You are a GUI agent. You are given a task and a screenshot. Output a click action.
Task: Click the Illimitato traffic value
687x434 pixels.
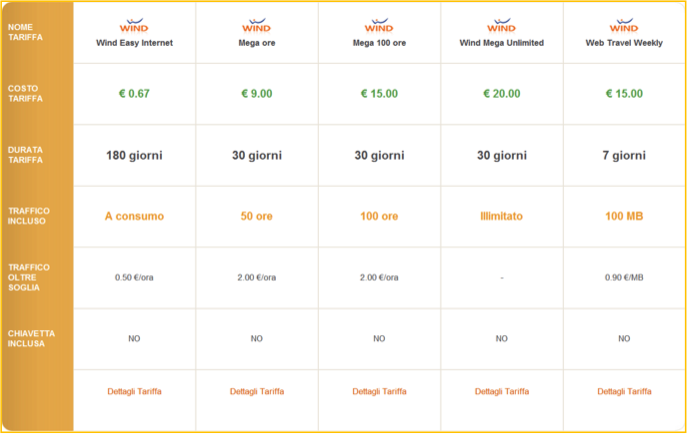(502, 216)
